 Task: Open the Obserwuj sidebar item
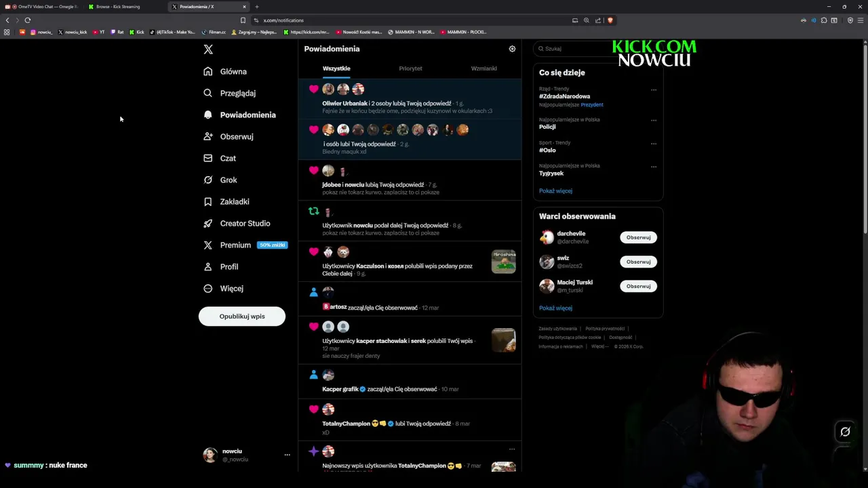(229, 136)
